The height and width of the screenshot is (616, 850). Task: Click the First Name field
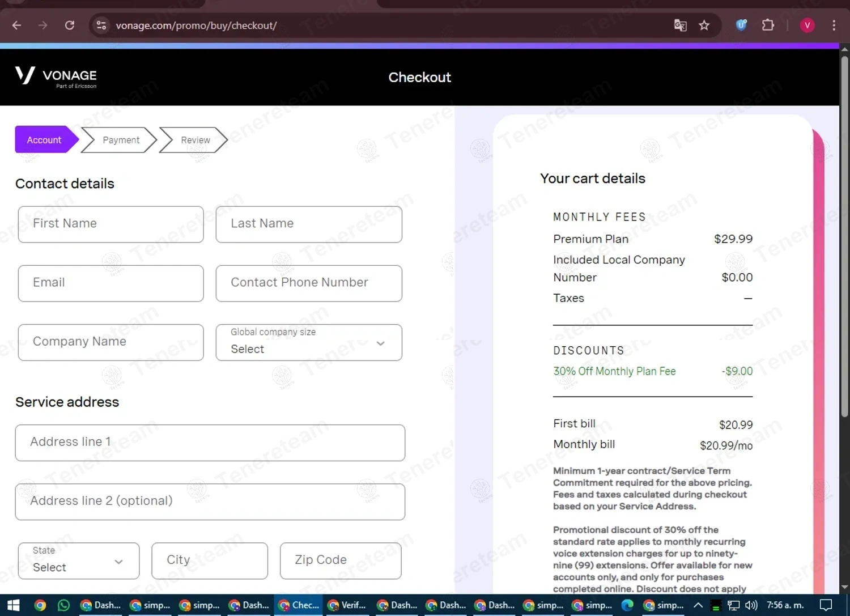tap(110, 224)
